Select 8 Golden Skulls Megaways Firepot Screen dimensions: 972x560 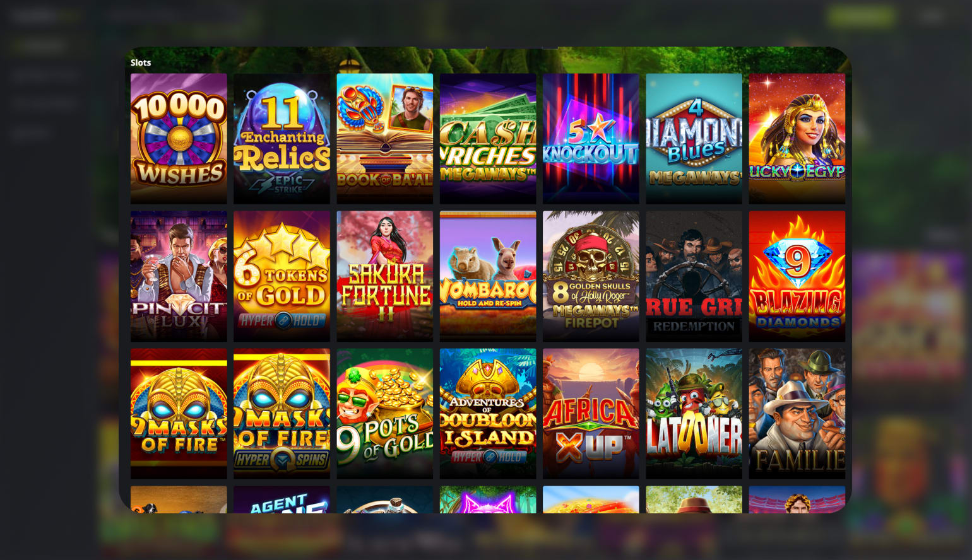tap(591, 276)
